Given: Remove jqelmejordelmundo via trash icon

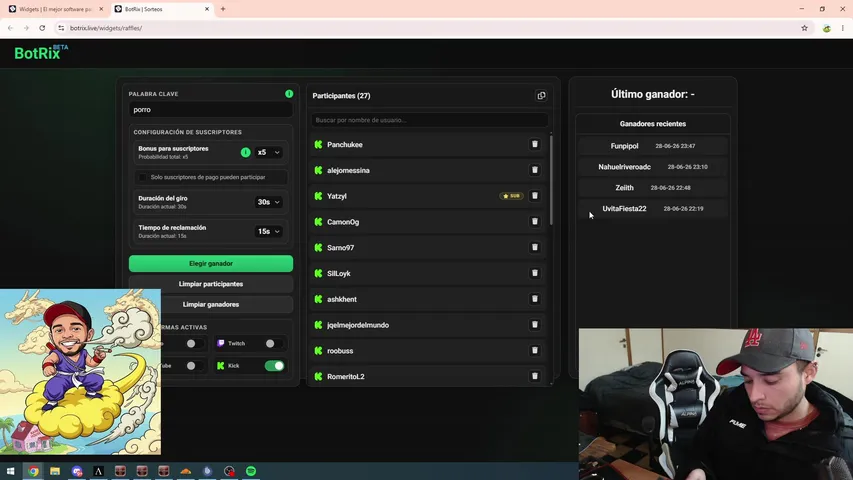Looking at the screenshot, I should coord(535,324).
